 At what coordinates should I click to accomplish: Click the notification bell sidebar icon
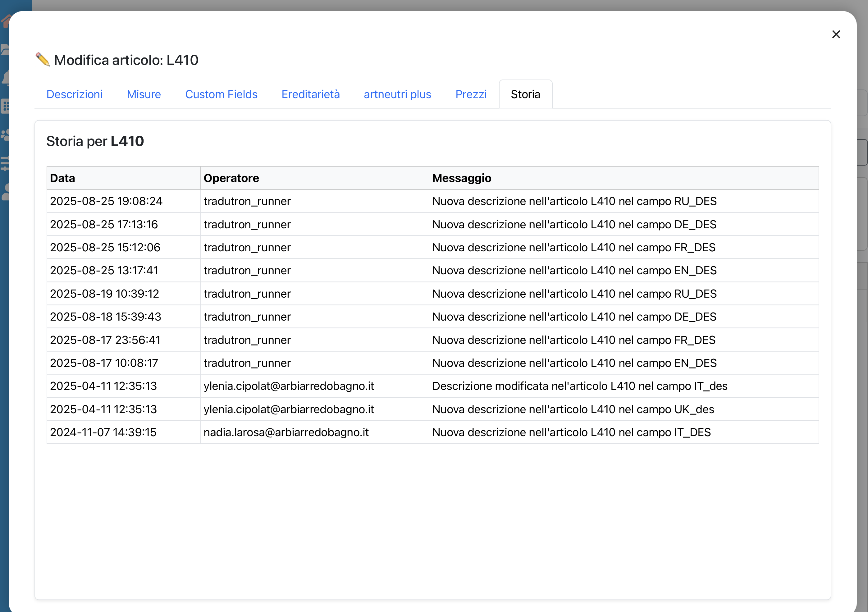point(5,78)
